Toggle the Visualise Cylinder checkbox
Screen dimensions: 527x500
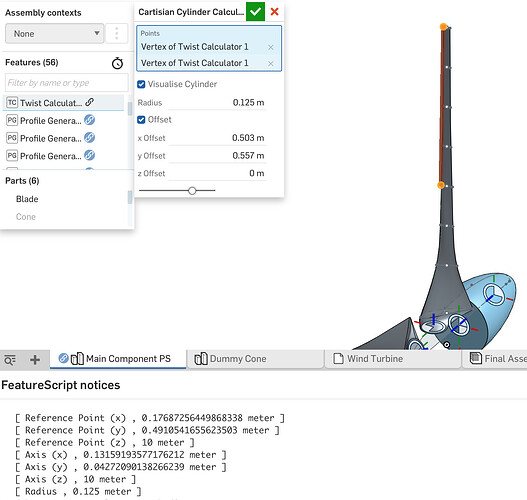pos(141,84)
